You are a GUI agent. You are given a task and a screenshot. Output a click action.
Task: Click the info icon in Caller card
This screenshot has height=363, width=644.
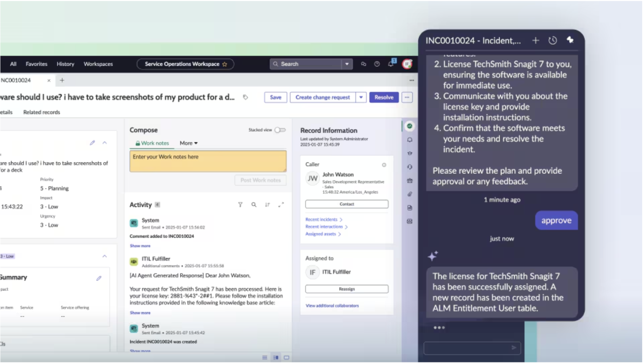pos(384,165)
